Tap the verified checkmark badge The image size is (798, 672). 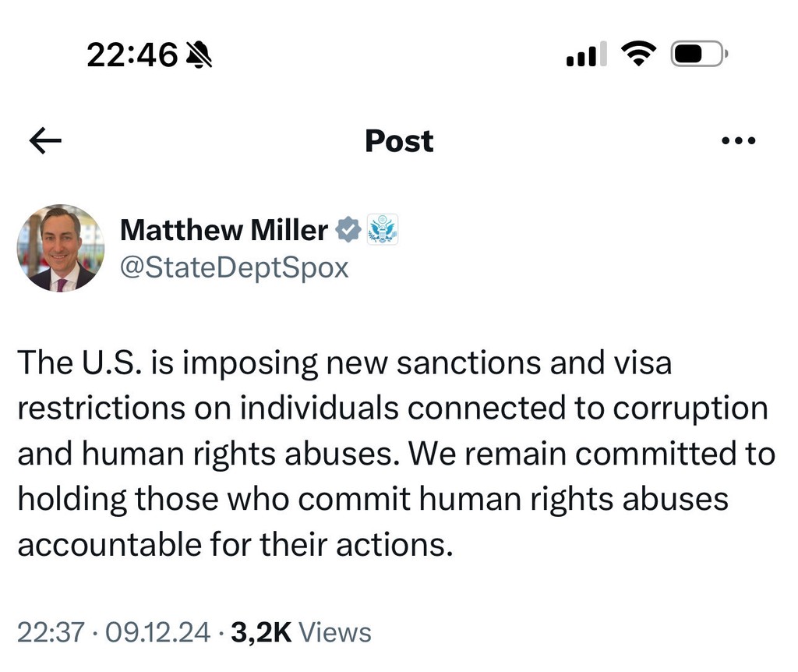(x=348, y=229)
